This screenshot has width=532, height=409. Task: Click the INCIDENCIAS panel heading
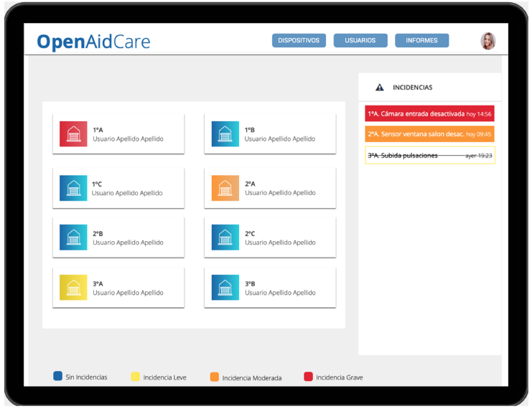click(x=413, y=88)
